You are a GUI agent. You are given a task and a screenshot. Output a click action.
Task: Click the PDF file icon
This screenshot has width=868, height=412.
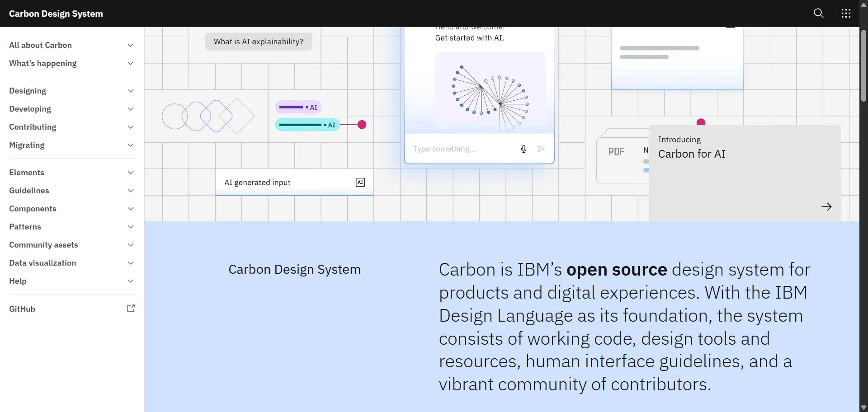coord(616,152)
